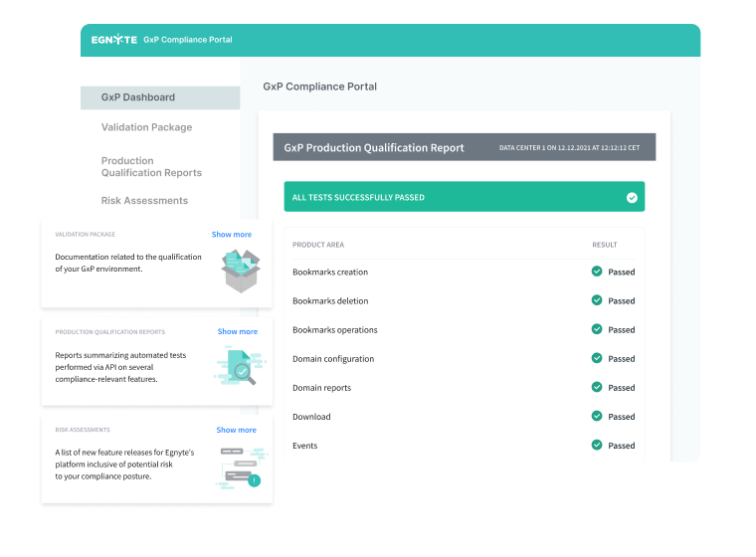Click the Risk Assessments flowchart illustration
This screenshot has width=756, height=557.
tap(239, 464)
